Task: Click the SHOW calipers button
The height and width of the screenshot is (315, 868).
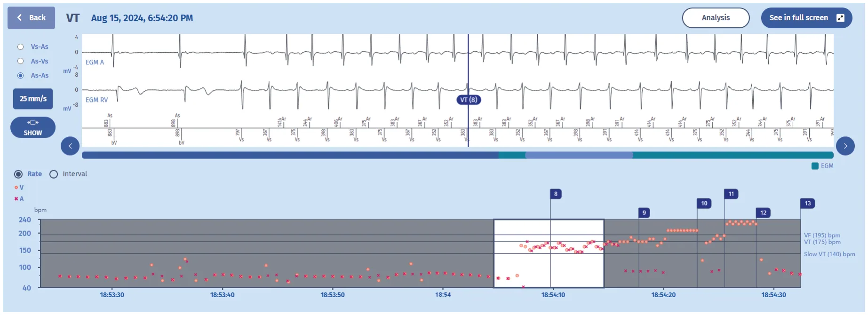Action: pyautogui.click(x=33, y=127)
